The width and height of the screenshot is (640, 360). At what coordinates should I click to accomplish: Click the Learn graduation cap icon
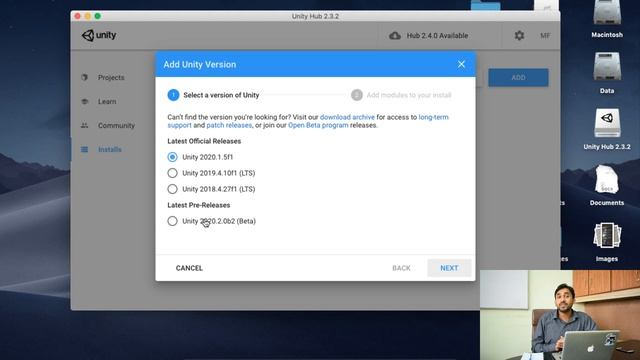84,101
